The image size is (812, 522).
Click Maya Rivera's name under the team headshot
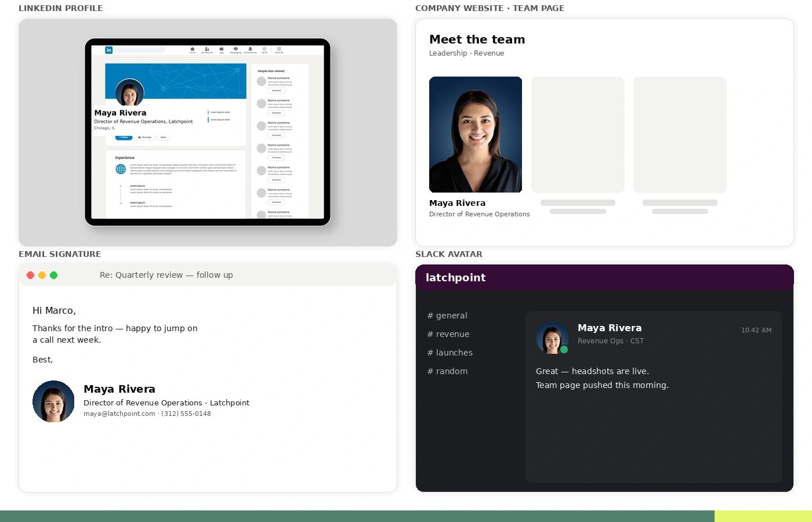[457, 203]
